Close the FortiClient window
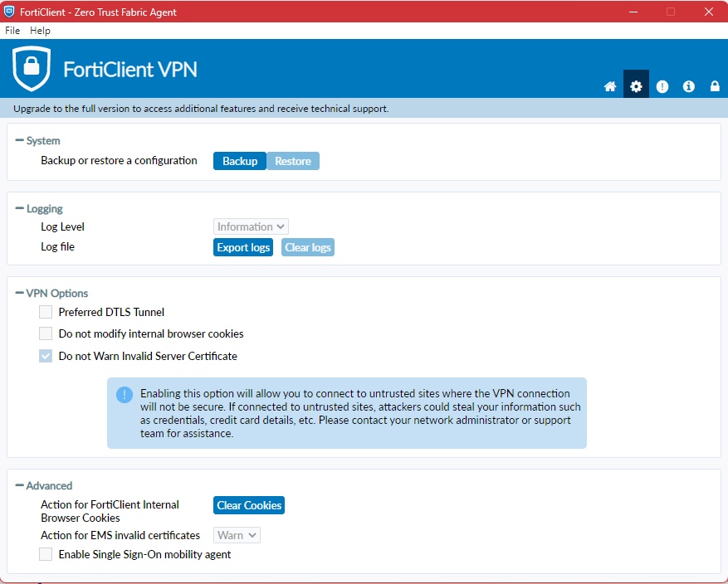 pyautogui.click(x=709, y=12)
